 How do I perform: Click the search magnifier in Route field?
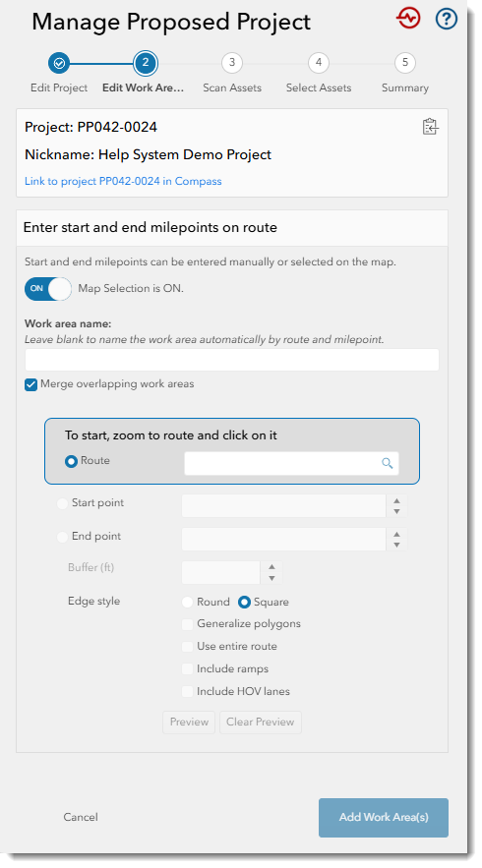[x=388, y=463]
